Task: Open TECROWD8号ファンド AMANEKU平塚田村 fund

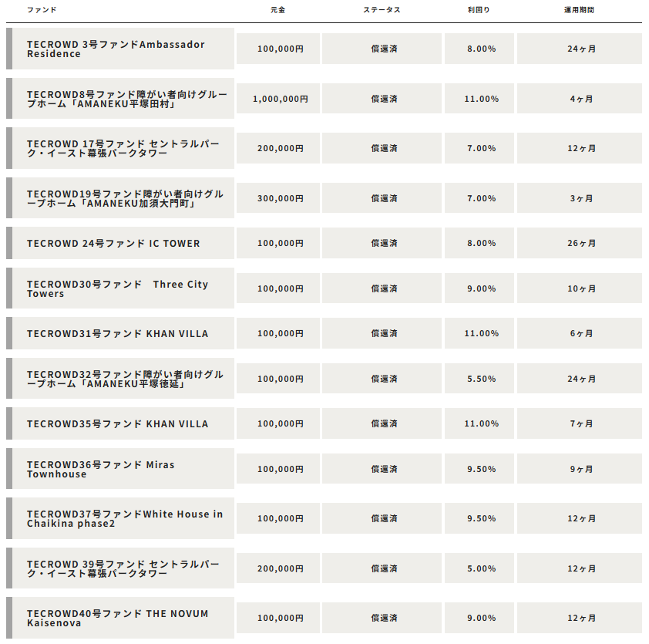Action: 127,99
